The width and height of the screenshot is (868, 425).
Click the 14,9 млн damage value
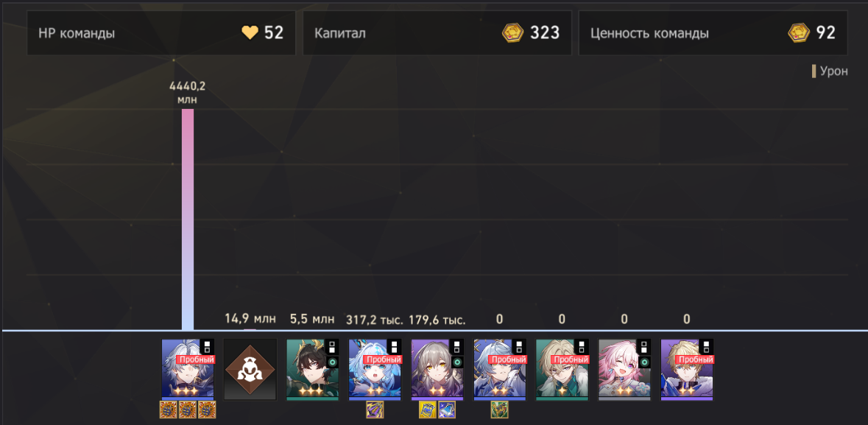coord(250,319)
